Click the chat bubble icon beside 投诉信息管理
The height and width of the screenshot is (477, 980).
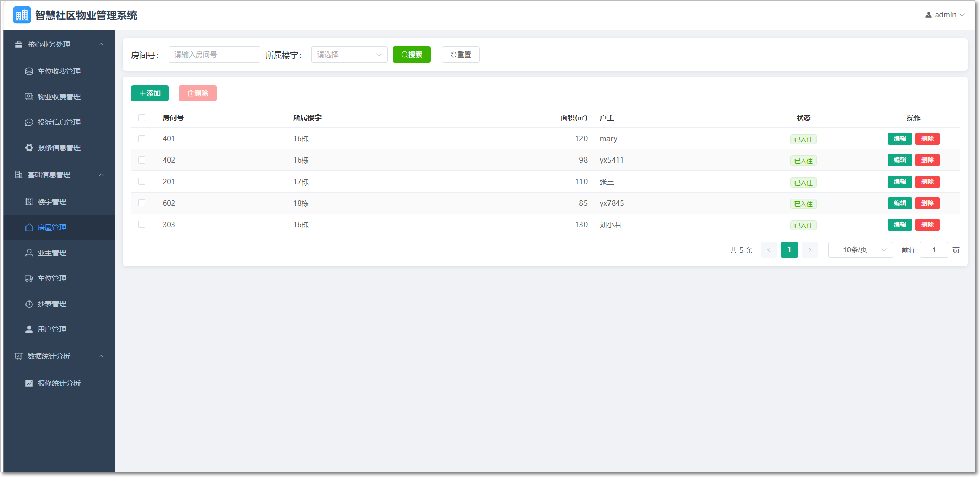(29, 122)
